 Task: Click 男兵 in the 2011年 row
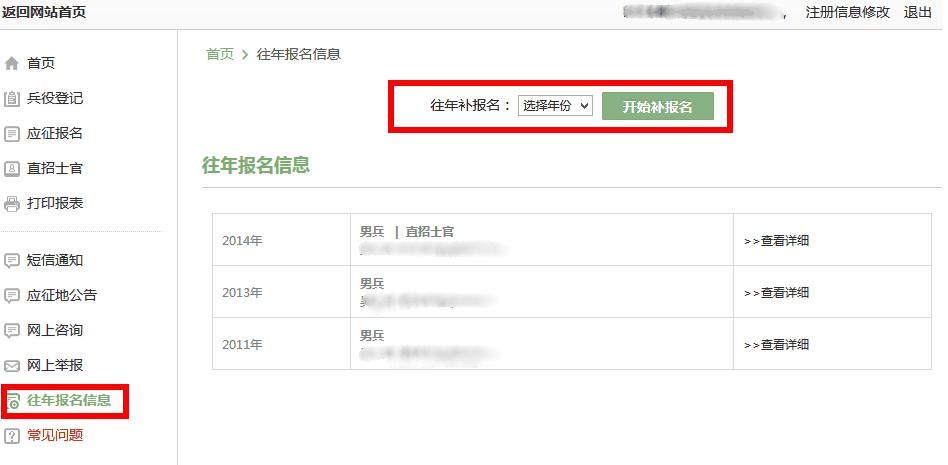click(372, 336)
